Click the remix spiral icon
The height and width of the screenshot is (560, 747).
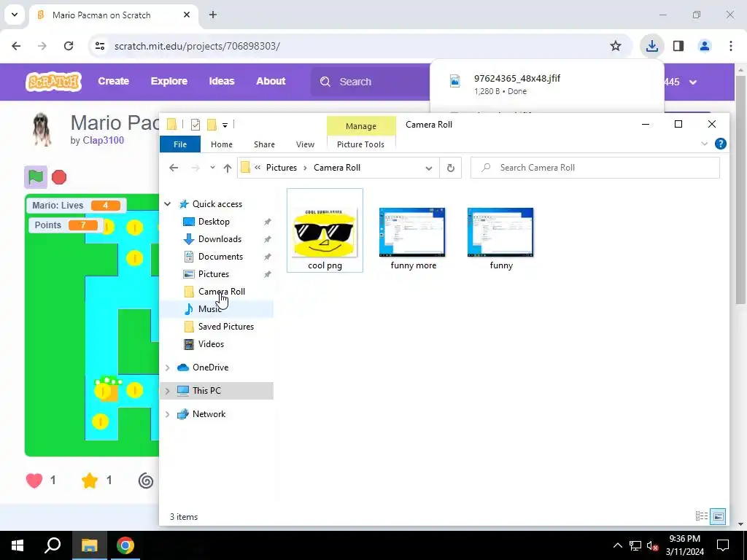146,481
